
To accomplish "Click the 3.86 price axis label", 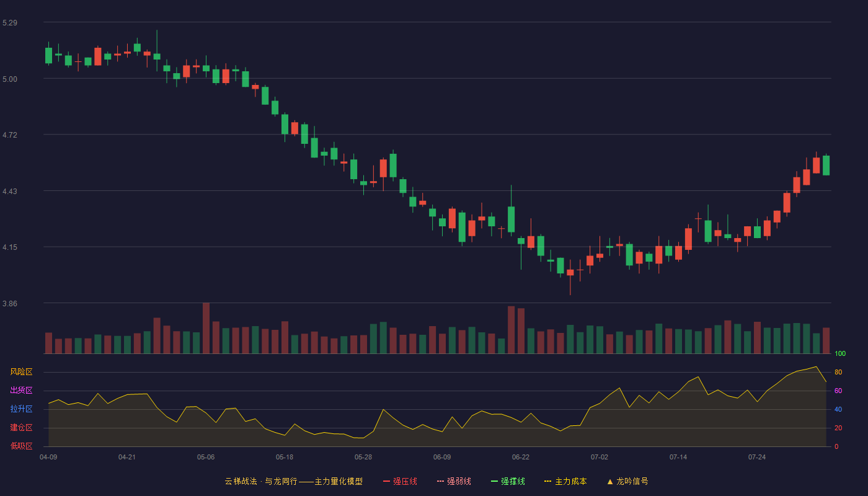I will click(x=10, y=304).
